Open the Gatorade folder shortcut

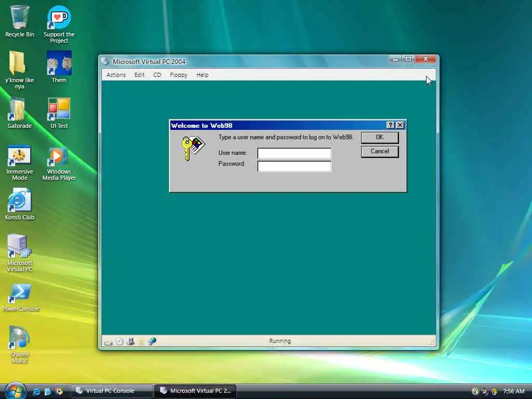(x=19, y=113)
